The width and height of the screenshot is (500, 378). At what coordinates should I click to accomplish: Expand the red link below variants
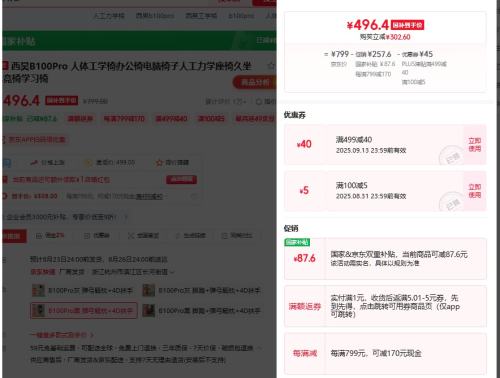62,335
